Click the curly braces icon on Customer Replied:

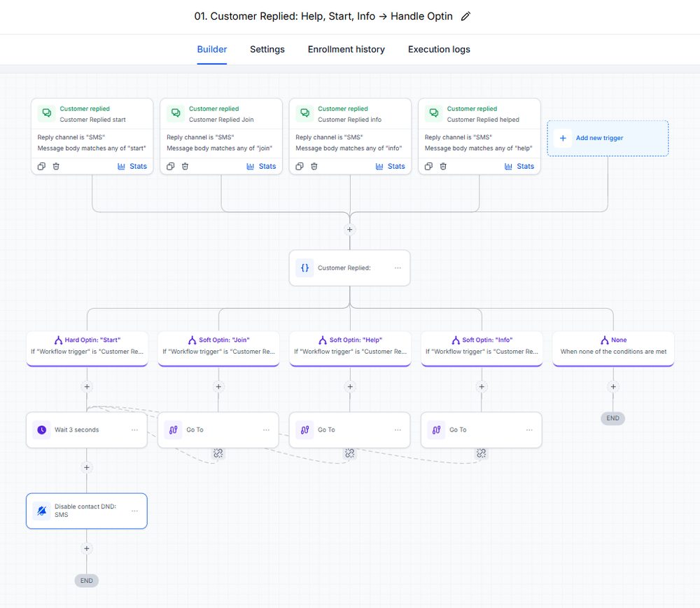tap(304, 268)
